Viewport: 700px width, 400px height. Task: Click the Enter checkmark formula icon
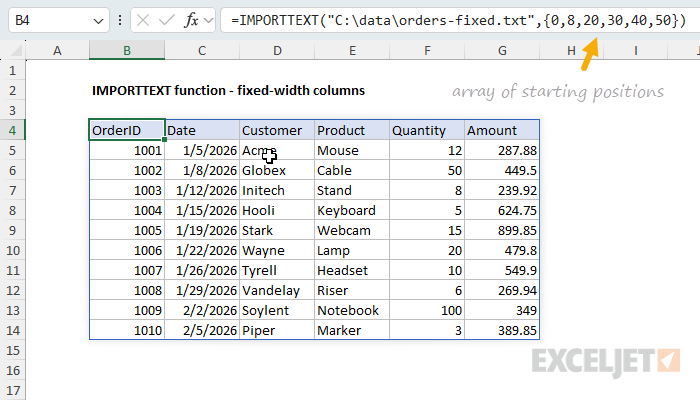click(x=167, y=20)
